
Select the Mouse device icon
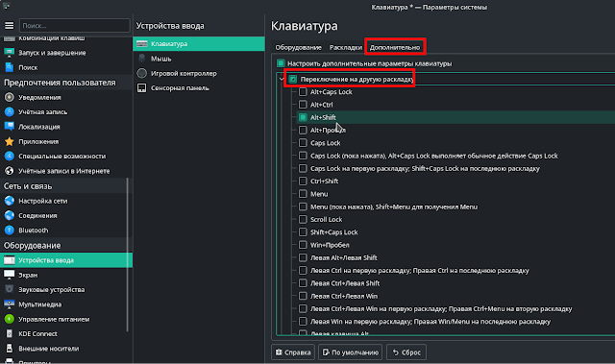point(142,59)
